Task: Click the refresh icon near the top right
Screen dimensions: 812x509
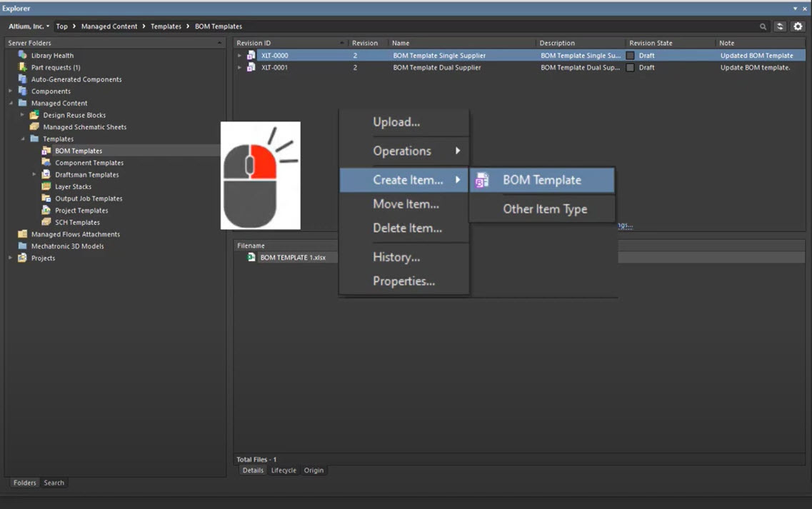Action: (780, 26)
